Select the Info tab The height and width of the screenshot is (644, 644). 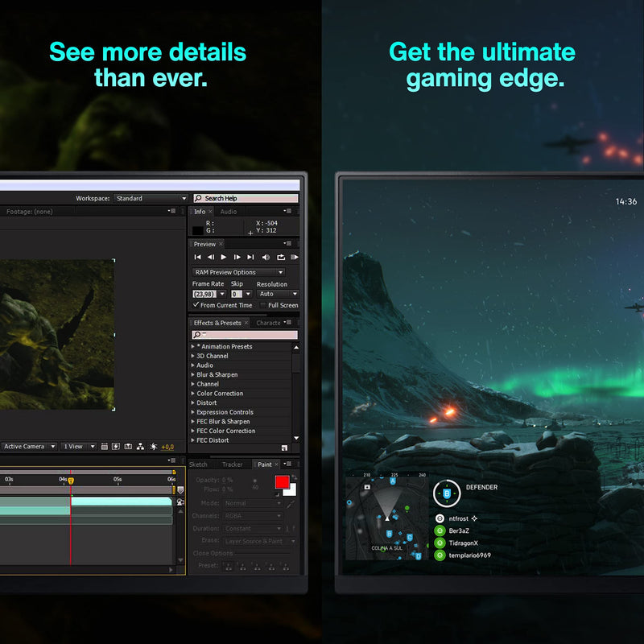(x=200, y=212)
